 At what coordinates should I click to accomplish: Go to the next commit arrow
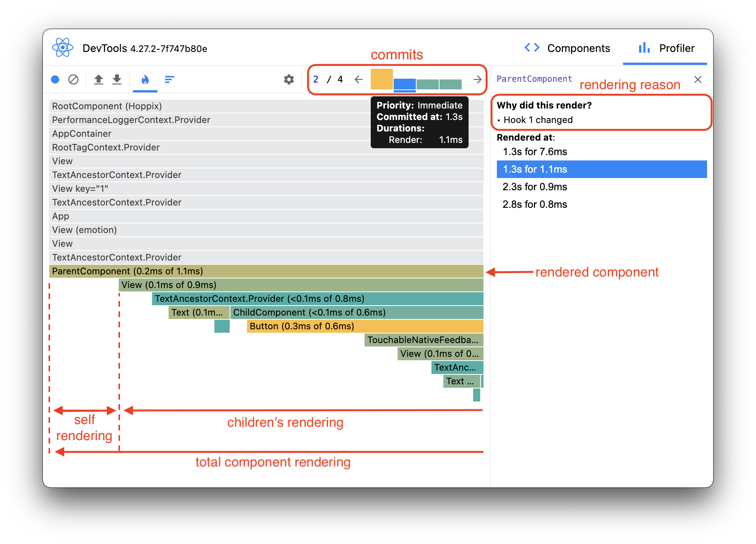[x=477, y=79]
